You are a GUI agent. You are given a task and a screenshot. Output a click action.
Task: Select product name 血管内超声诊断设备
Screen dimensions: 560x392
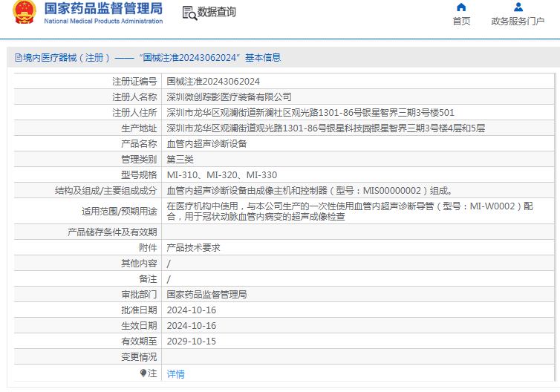coord(206,144)
